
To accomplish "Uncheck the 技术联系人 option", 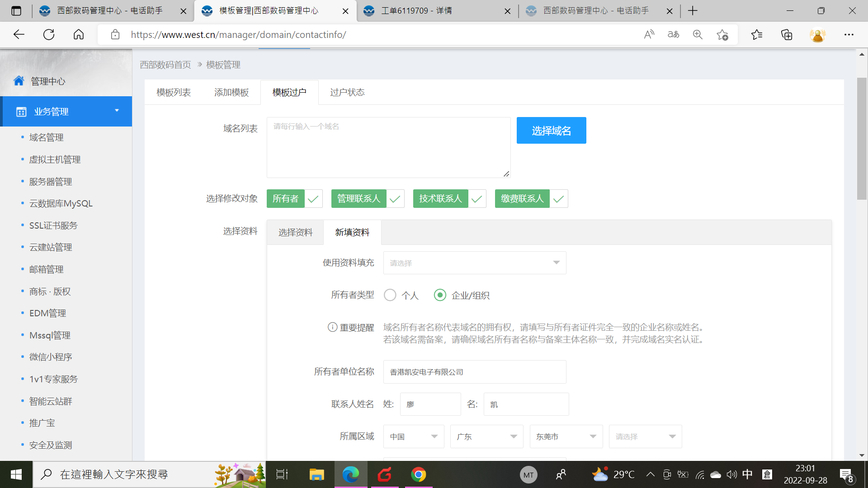I will [476, 199].
